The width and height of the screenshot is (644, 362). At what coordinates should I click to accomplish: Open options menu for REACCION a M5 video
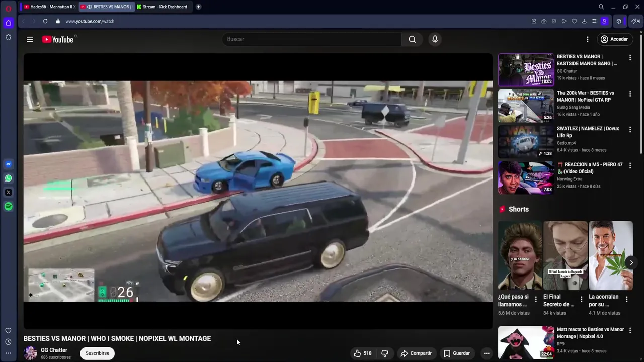click(x=630, y=165)
